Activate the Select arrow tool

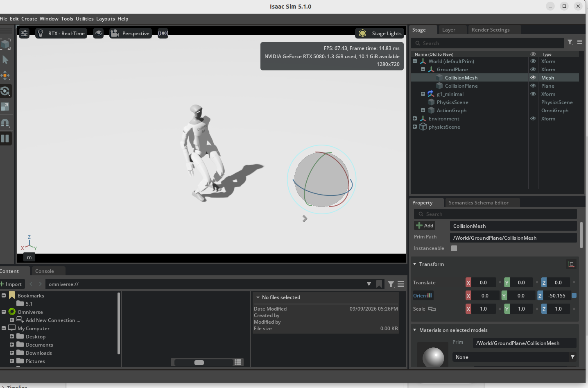tap(5, 60)
